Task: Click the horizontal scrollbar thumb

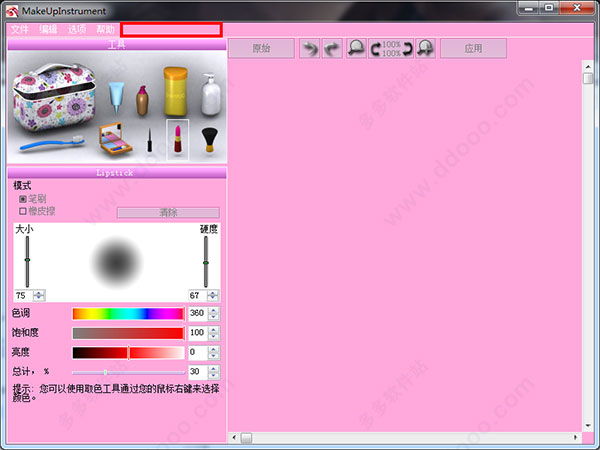Action: [x=246, y=437]
